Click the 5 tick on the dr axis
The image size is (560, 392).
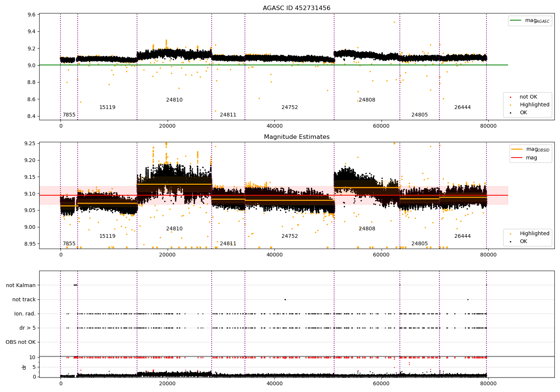coord(34,367)
